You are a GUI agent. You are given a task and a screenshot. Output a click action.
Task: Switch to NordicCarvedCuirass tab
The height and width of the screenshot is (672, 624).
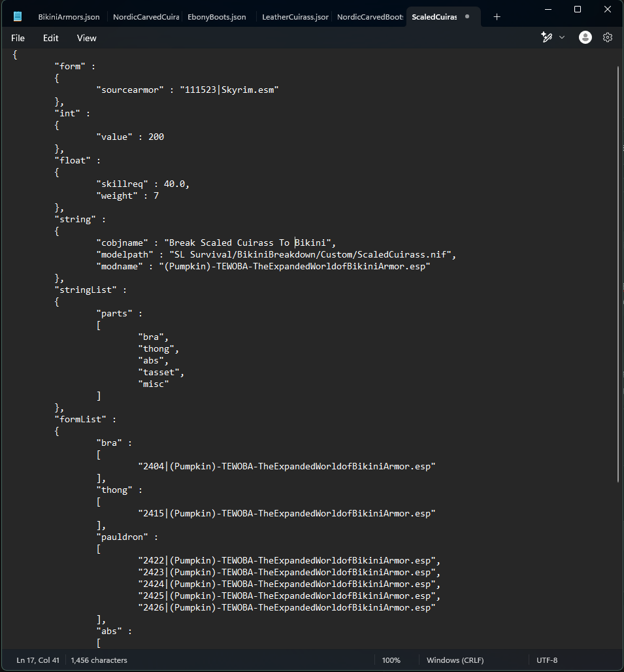click(146, 17)
